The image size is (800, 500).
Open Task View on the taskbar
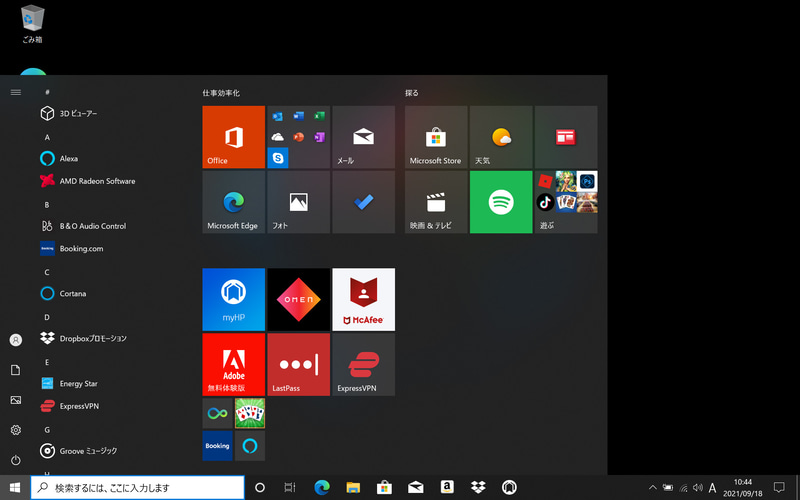click(290, 488)
